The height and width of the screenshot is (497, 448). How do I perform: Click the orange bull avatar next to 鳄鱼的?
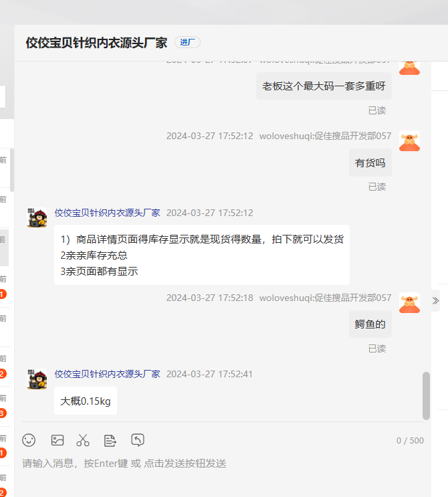tap(409, 303)
